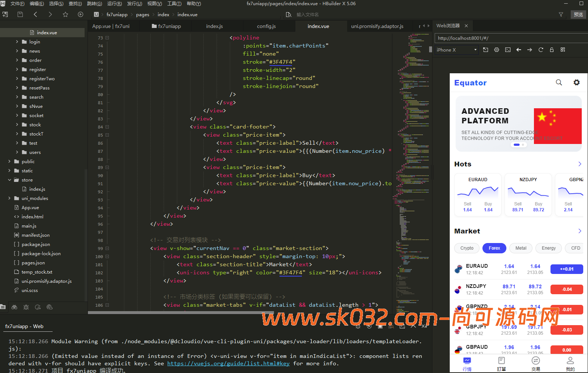Image resolution: width=588 pixels, height=373 pixels.
Task: Open the 运行(R) Run menu
Action: click(114, 4)
